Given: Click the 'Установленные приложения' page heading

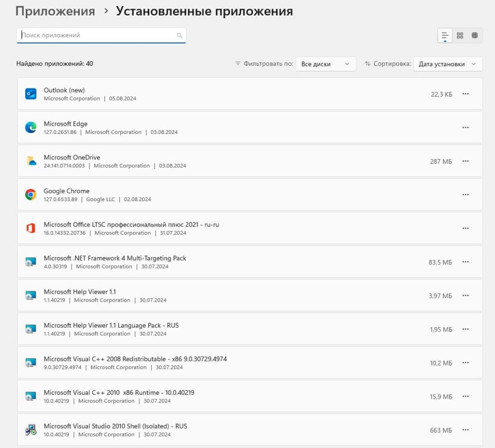Looking at the screenshot, I should [204, 12].
